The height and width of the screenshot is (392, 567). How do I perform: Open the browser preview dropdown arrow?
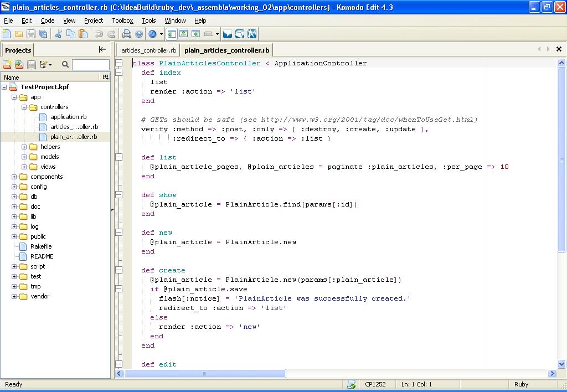click(161, 34)
